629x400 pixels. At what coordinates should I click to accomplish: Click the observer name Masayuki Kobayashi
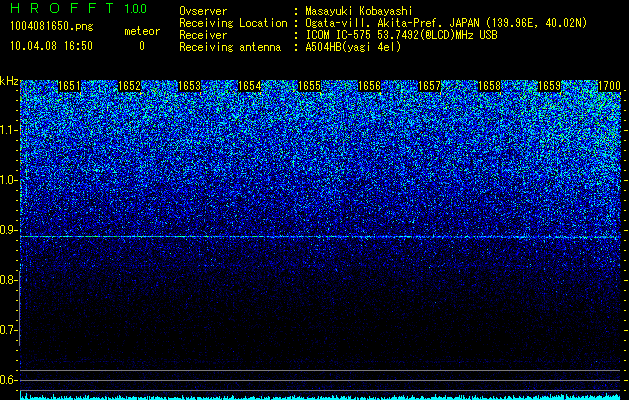359,11
